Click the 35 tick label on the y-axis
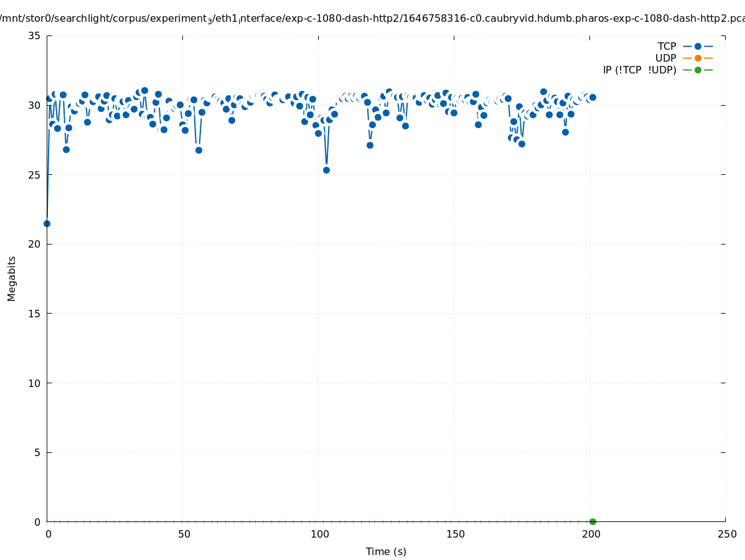745x560 pixels. point(35,35)
